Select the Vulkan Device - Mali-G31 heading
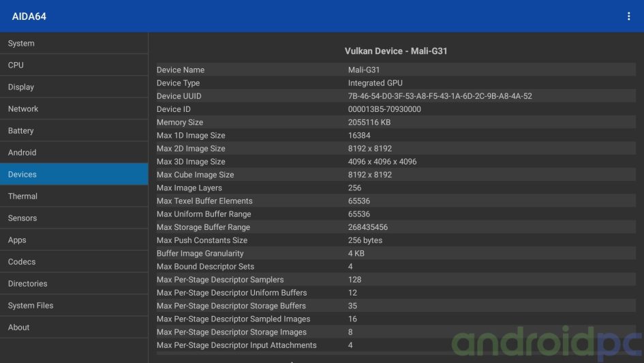The image size is (644, 363). pos(396,51)
